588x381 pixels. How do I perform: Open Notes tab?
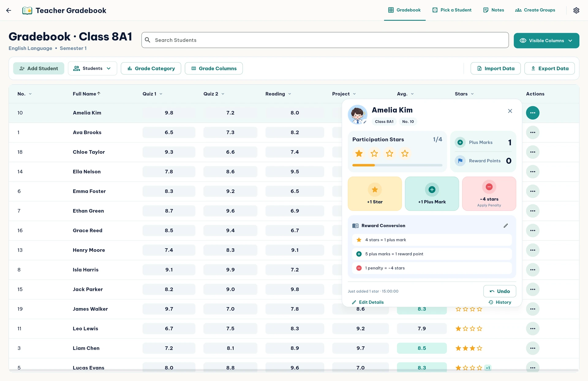click(493, 10)
